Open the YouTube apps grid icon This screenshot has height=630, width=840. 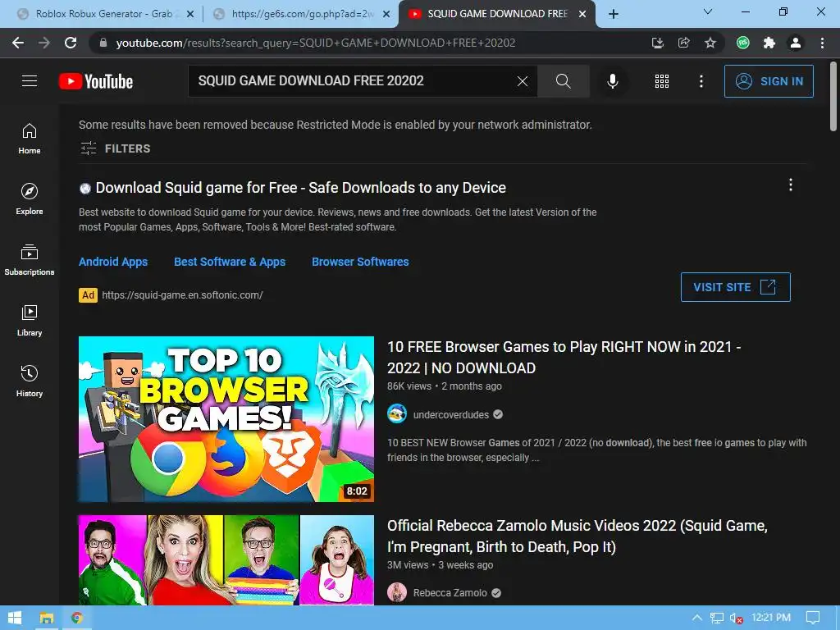click(662, 81)
